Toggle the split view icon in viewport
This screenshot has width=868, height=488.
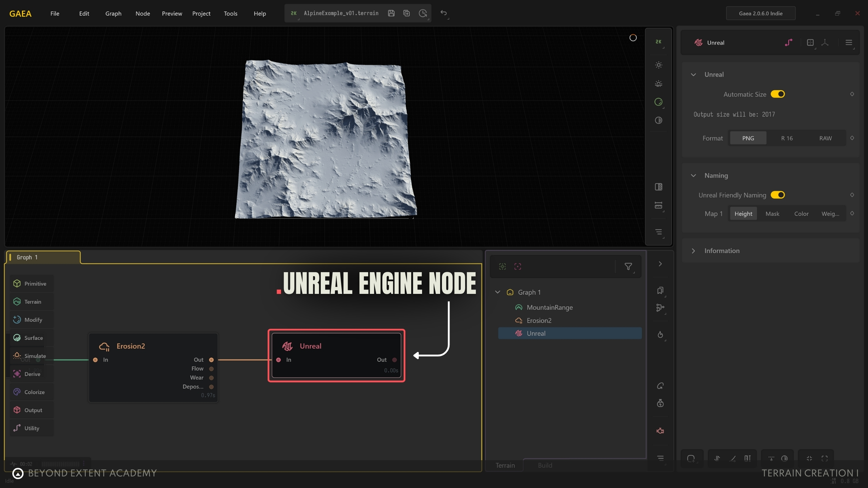[659, 187]
